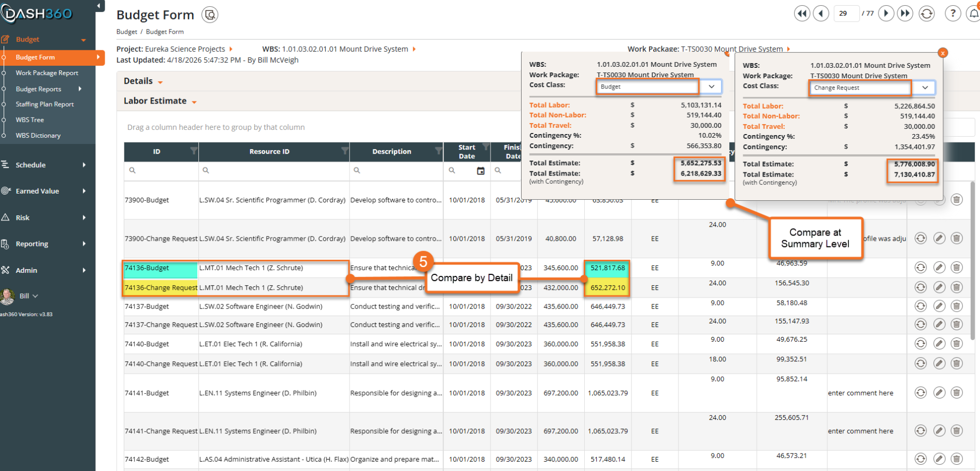Click the calendar icon under Start Date

[481, 171]
